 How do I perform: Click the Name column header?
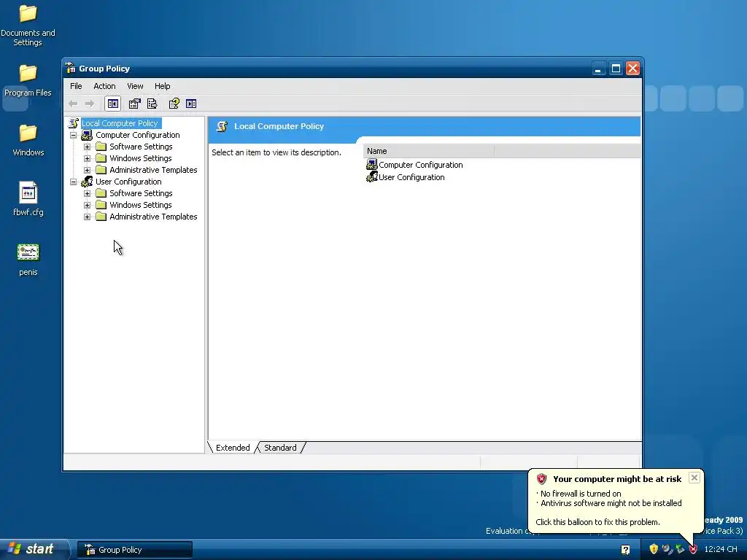[x=429, y=151]
